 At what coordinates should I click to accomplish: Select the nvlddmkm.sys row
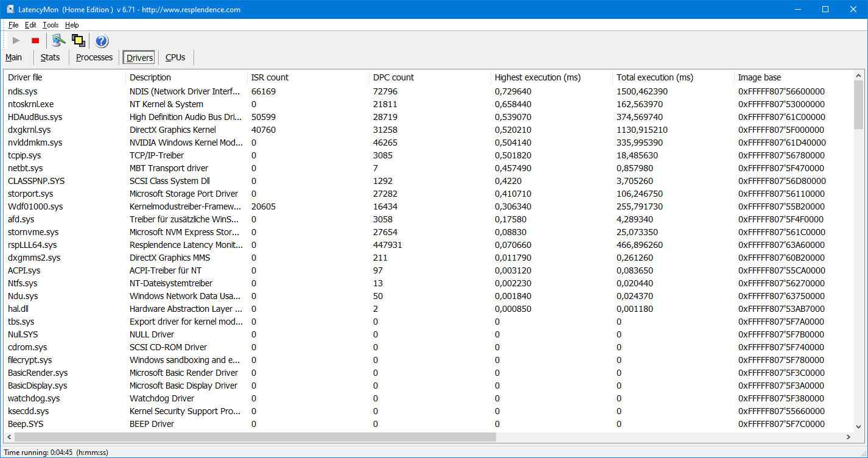coord(429,143)
